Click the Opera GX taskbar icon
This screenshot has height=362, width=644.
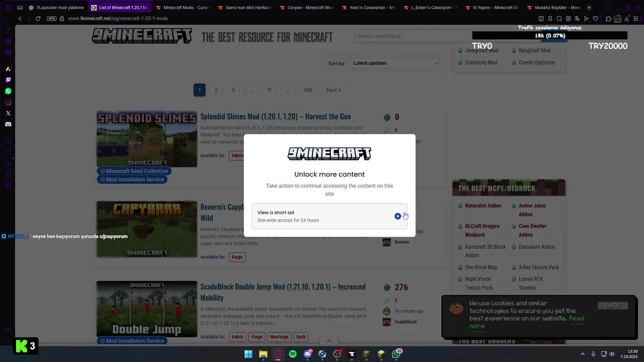pos(278,354)
